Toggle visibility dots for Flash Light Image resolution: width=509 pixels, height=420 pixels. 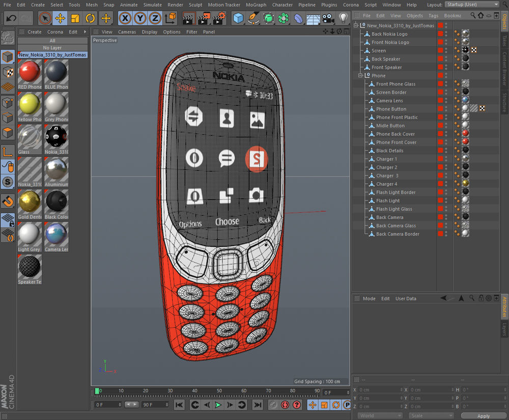(x=446, y=201)
